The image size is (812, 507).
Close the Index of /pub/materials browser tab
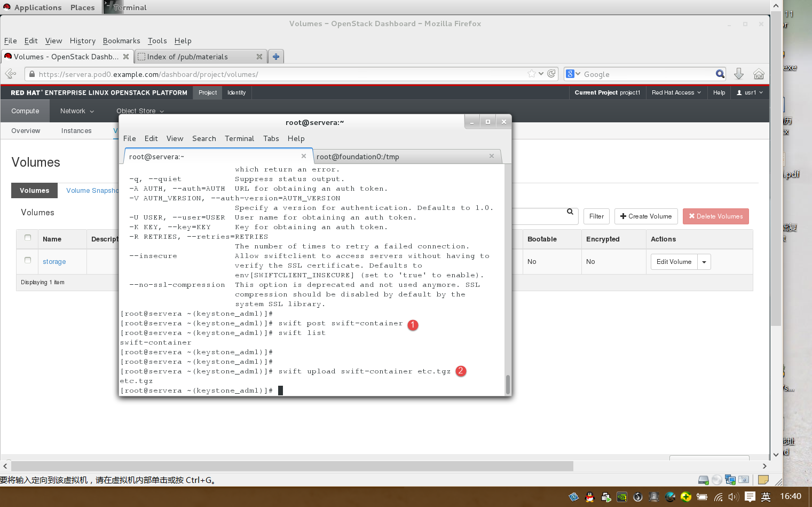pos(259,57)
